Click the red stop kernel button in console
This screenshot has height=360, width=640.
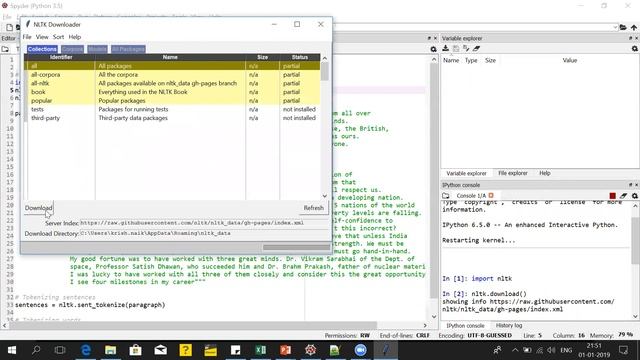point(613,196)
